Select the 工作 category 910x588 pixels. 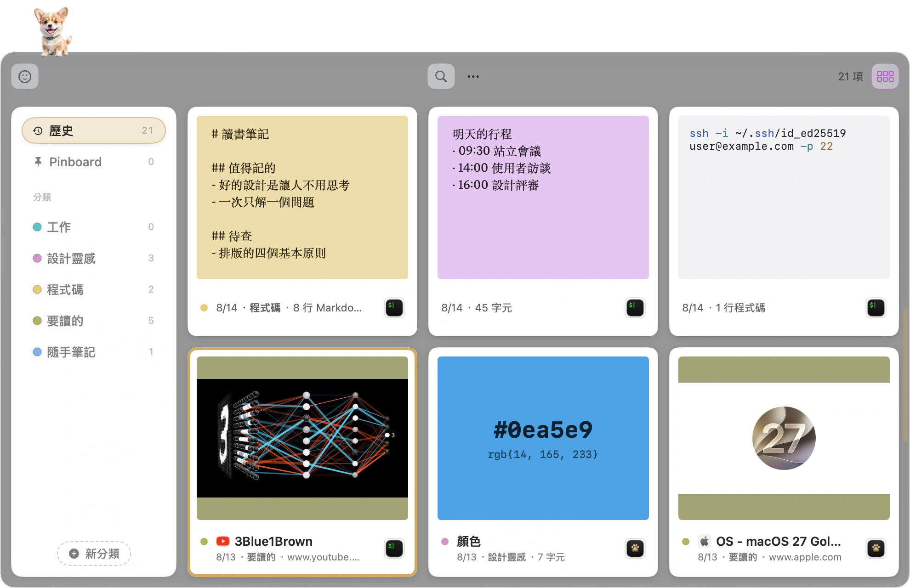pos(94,227)
